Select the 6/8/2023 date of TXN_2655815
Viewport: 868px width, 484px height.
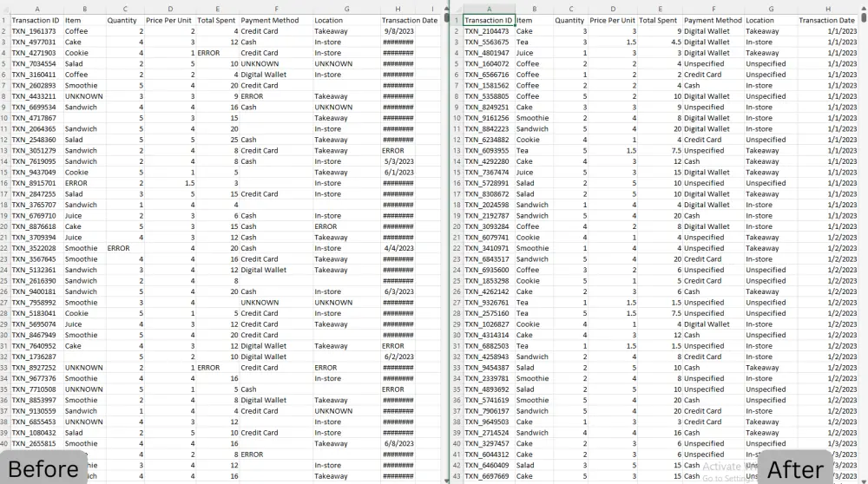(398, 443)
